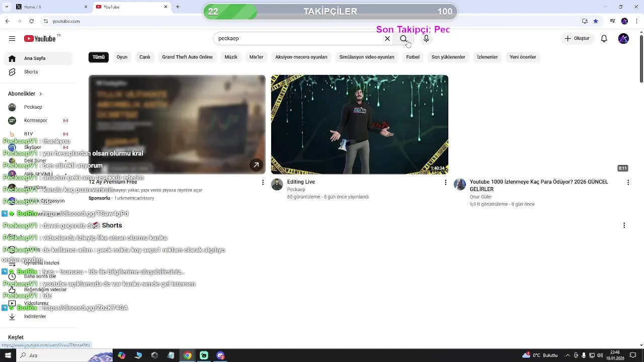Close the YouTube browser tab
This screenshot has width=644, height=362.
166,7
